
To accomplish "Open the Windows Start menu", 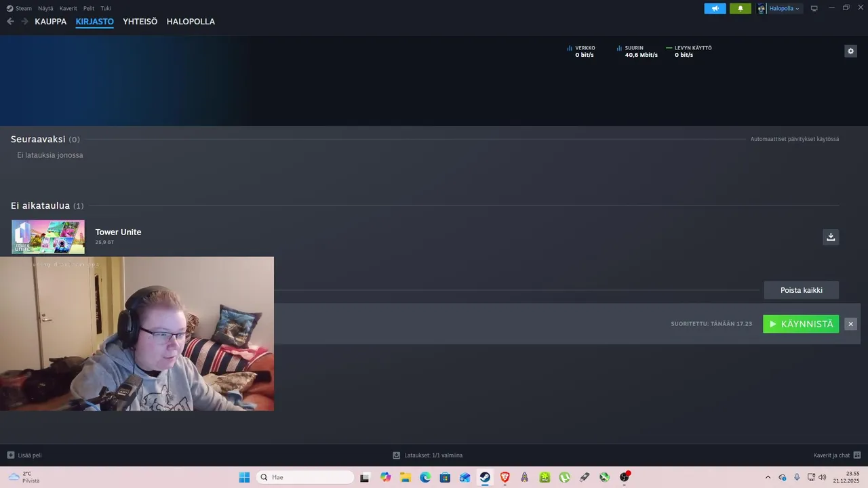I will coord(244,477).
